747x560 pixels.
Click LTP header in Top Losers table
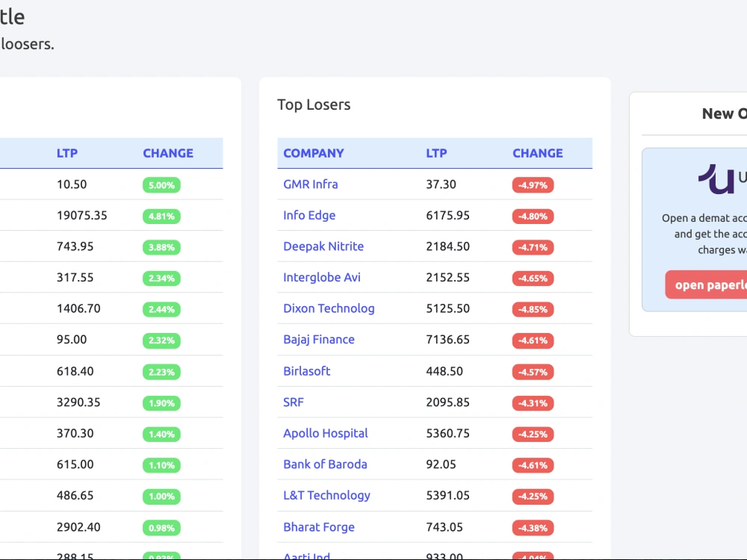click(436, 153)
